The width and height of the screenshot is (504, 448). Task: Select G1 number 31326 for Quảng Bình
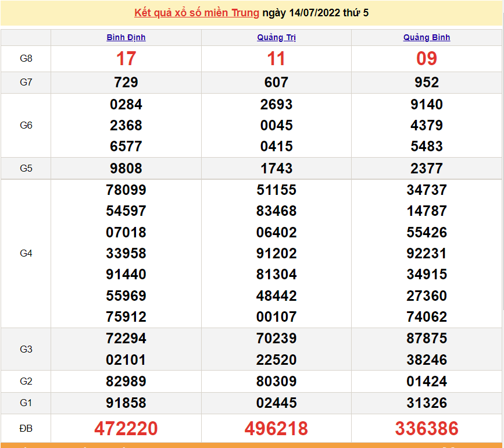(427, 403)
